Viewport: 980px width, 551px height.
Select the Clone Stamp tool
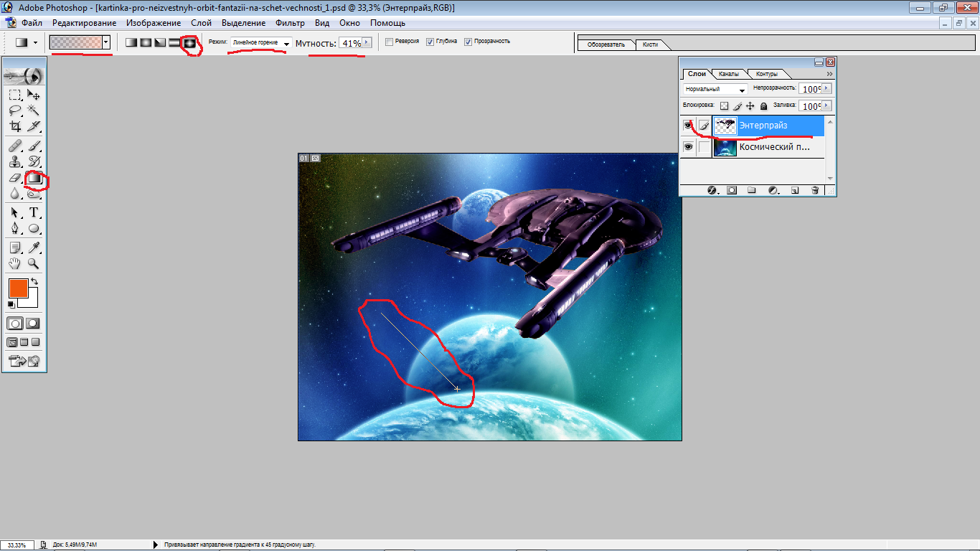[x=15, y=161]
